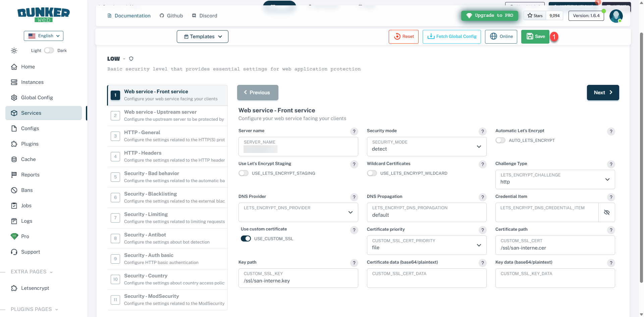Image resolution: width=644 pixels, height=317 pixels.
Task: Switch the Light/Dark theme toggle
Action: (49, 51)
